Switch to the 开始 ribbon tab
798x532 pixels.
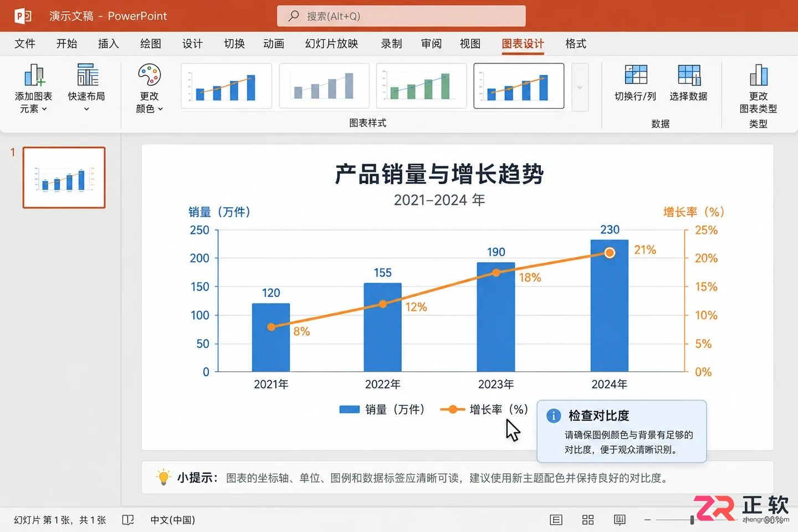pyautogui.click(x=66, y=44)
